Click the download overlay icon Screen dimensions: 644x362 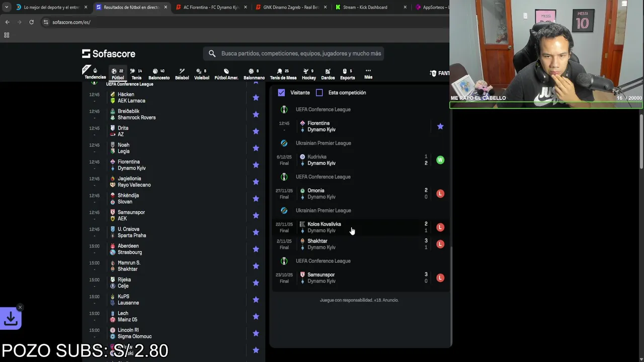point(11,318)
